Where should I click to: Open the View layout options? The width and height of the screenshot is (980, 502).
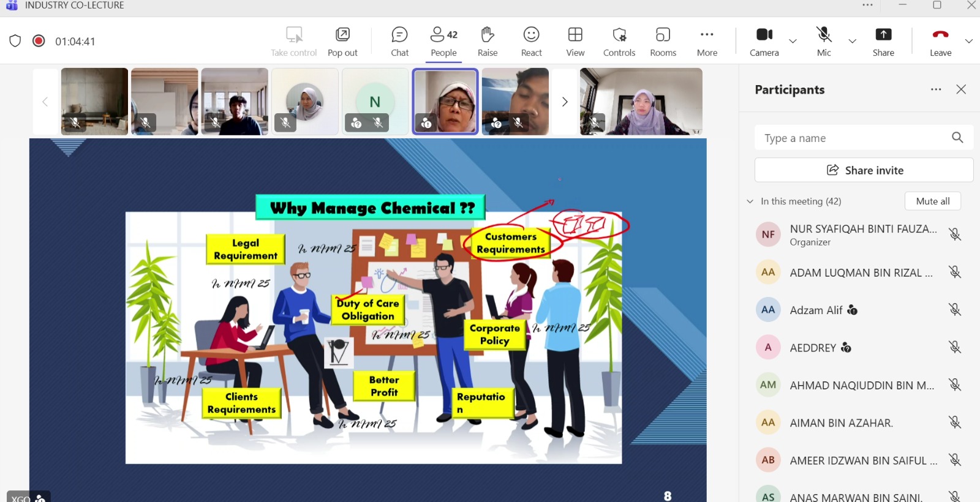(575, 41)
